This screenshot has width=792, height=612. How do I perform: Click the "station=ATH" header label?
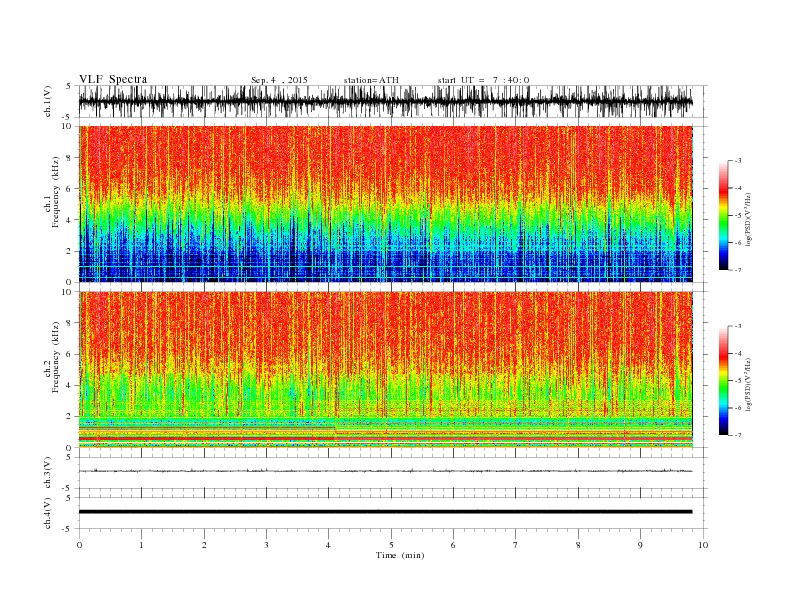point(371,80)
